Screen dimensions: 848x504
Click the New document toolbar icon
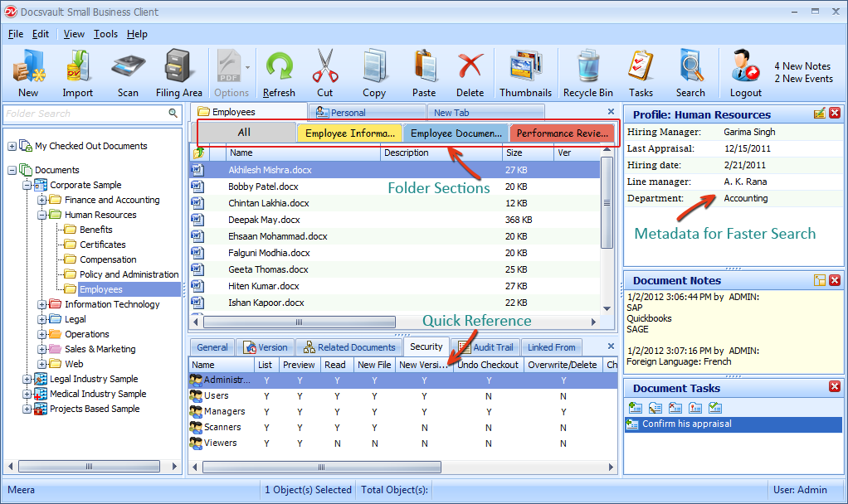click(x=29, y=73)
